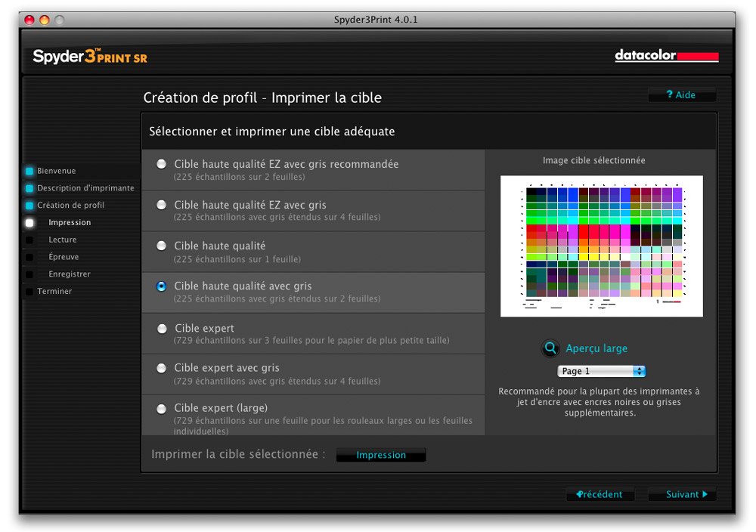Select Création de profil sidebar step
Screen dimensions: 756x532
[71, 206]
